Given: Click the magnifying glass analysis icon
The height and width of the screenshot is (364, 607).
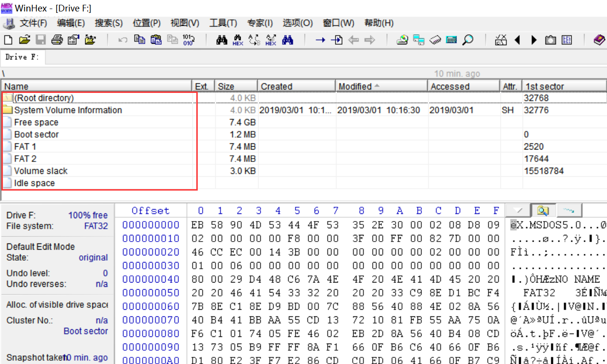Looking at the screenshot, I should (468, 40).
